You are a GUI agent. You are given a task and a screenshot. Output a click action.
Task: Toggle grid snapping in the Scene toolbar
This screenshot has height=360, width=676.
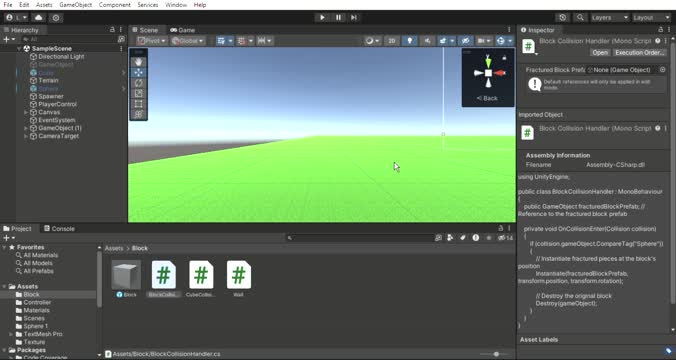coord(241,41)
